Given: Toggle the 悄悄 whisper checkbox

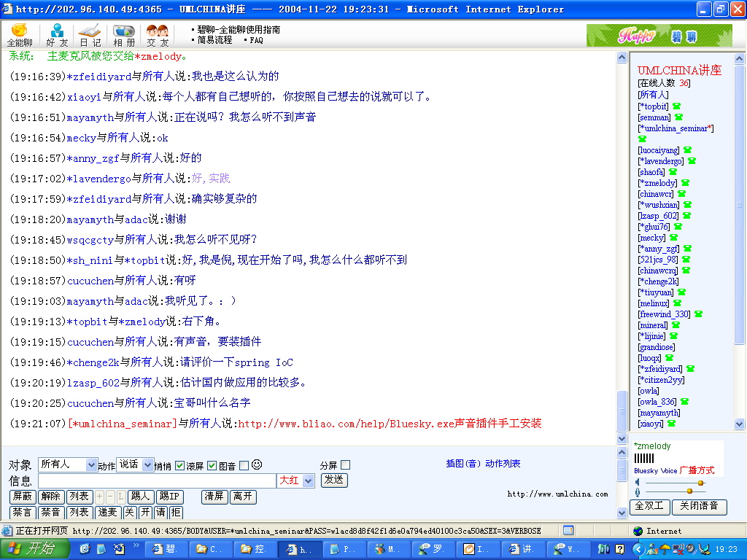Looking at the screenshot, I should click(x=179, y=466).
